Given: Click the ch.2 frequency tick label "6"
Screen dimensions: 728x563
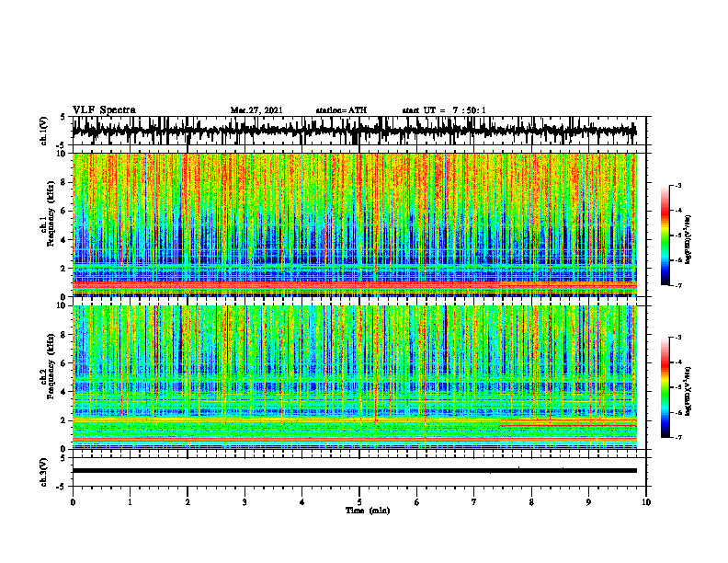Looking at the screenshot, I should 64,363.
